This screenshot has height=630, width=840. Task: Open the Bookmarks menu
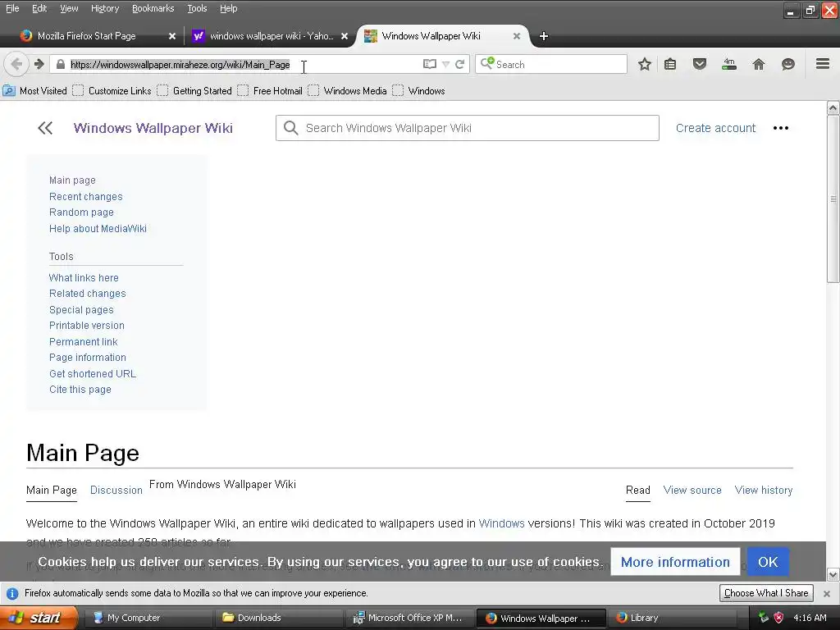[x=153, y=8]
